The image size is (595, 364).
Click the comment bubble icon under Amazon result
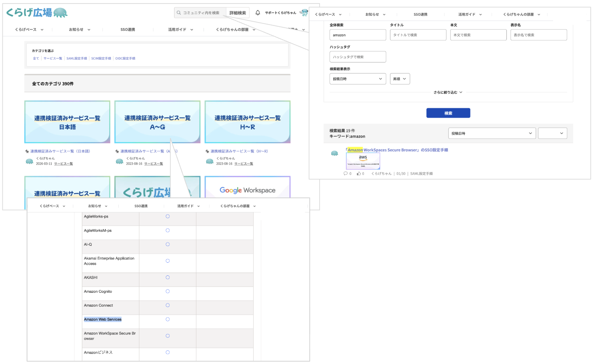tap(345, 173)
